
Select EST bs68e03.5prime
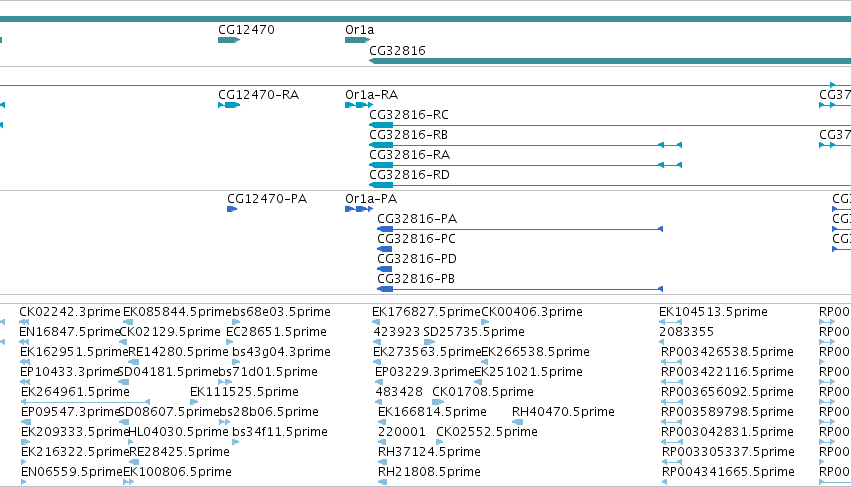tap(281, 312)
